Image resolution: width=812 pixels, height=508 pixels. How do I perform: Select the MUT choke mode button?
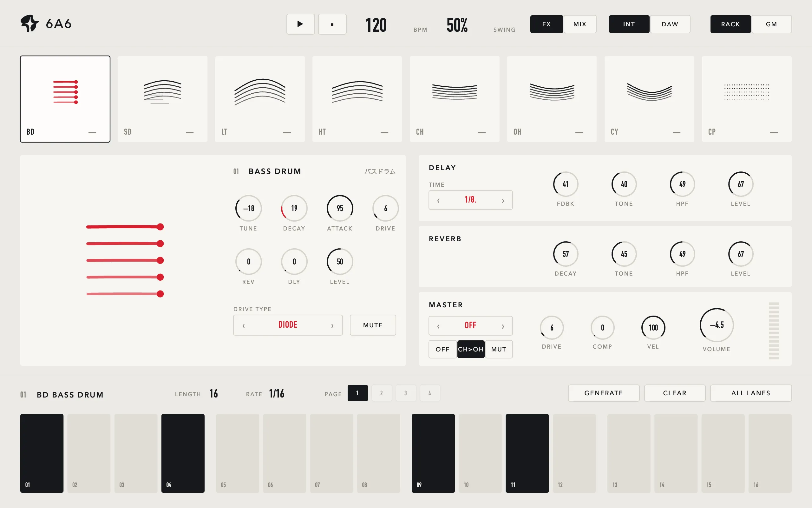click(x=499, y=350)
